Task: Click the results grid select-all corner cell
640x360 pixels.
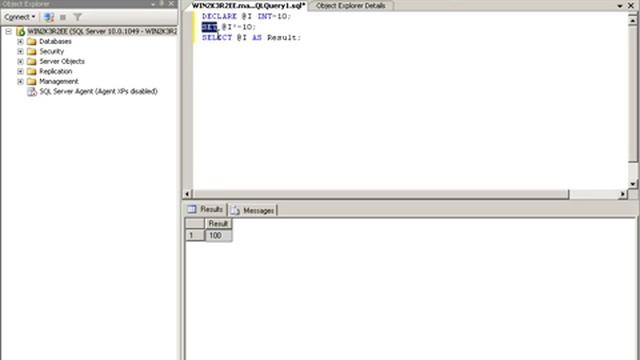Action: coord(195,224)
